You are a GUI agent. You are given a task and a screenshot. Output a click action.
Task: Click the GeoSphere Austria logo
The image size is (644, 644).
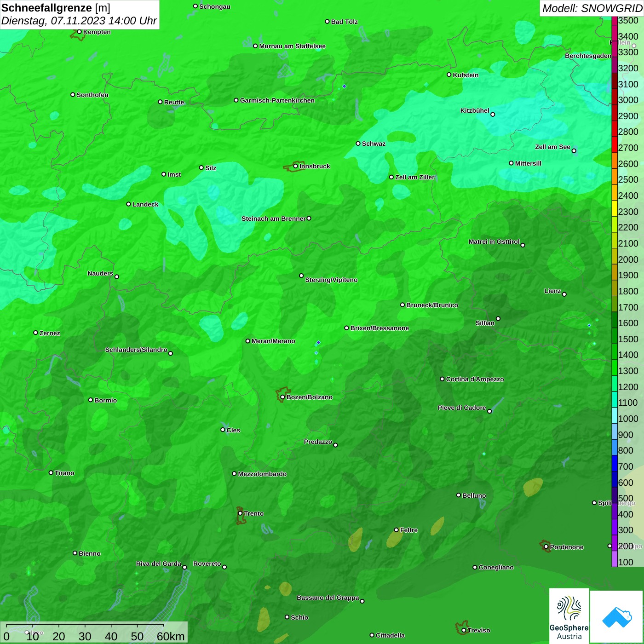(x=569, y=616)
